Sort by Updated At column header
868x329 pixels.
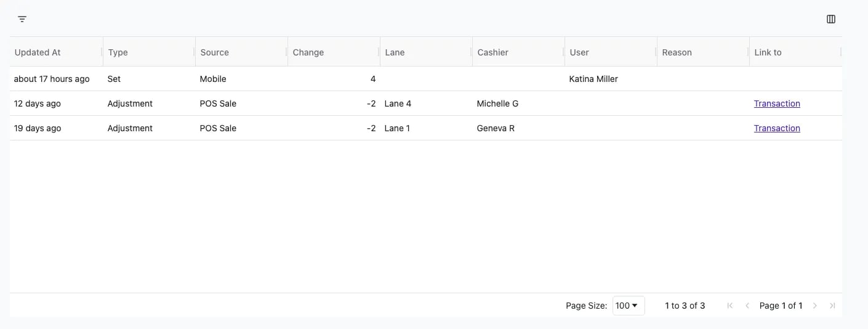[38, 52]
